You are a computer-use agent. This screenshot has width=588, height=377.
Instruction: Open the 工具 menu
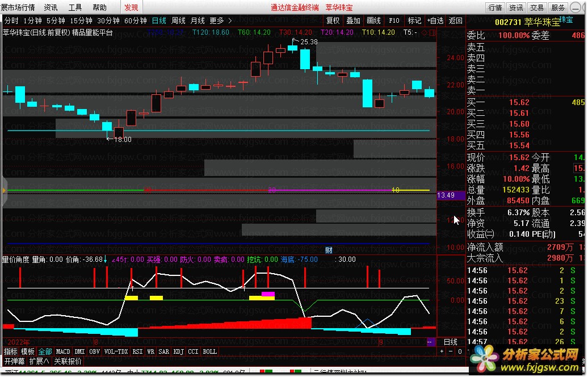point(75,7)
